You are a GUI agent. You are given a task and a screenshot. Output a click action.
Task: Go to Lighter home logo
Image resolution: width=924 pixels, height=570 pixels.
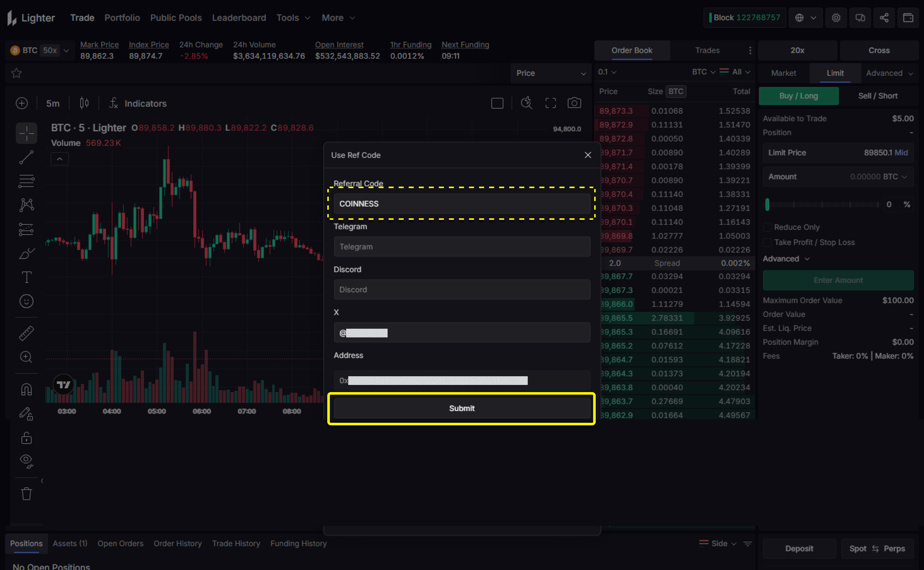31,18
